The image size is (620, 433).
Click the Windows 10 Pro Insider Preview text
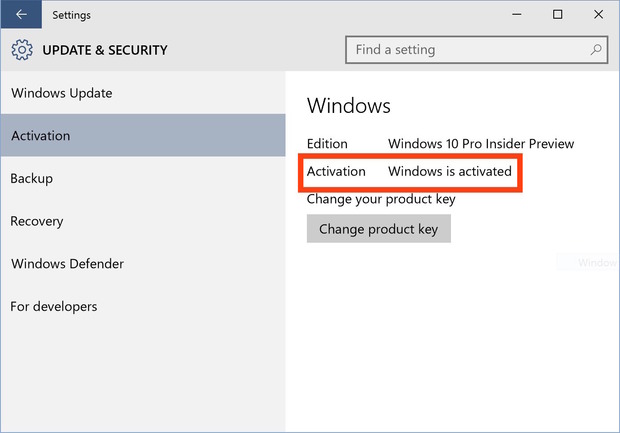[x=481, y=144]
